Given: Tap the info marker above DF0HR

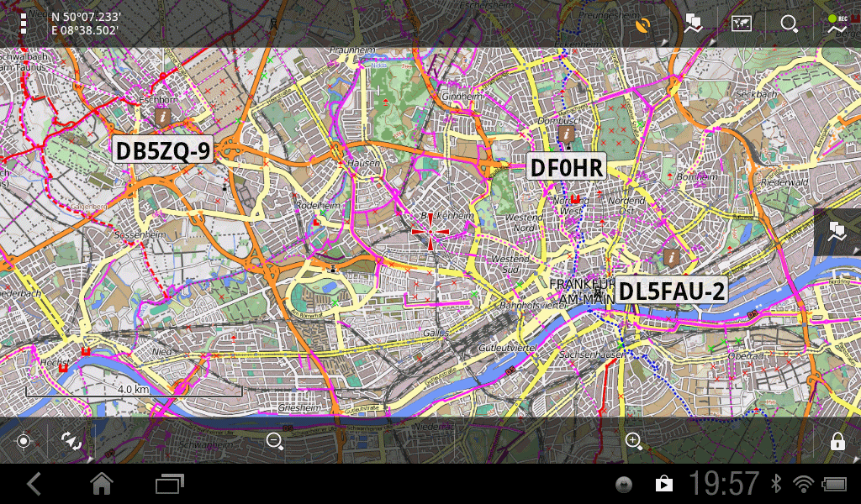Looking at the screenshot, I should (x=566, y=134).
